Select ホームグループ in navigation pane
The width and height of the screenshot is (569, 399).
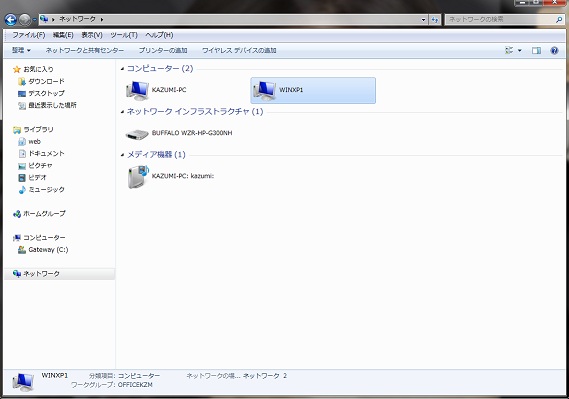point(44,214)
